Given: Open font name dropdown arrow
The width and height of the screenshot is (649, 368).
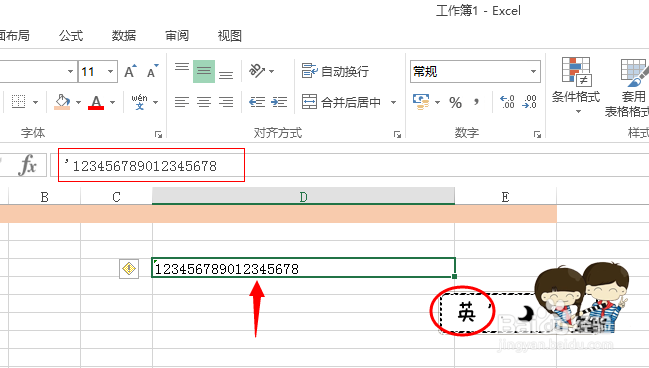Looking at the screenshot, I should [x=70, y=72].
